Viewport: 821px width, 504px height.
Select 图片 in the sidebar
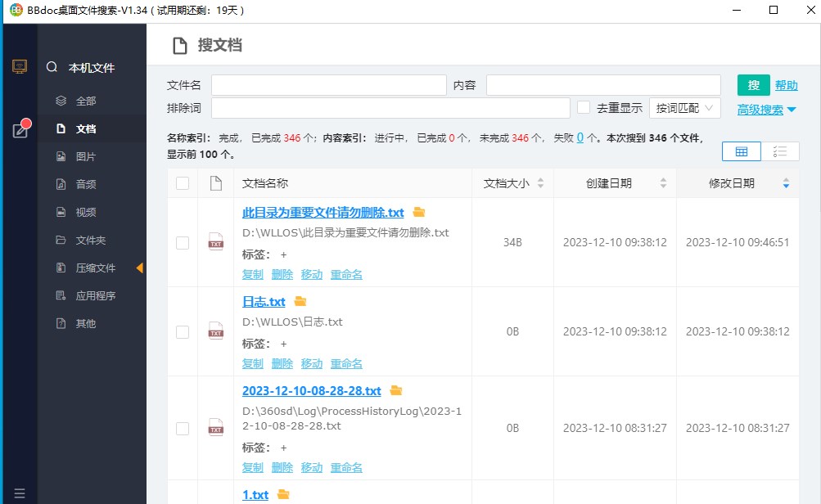(x=85, y=156)
